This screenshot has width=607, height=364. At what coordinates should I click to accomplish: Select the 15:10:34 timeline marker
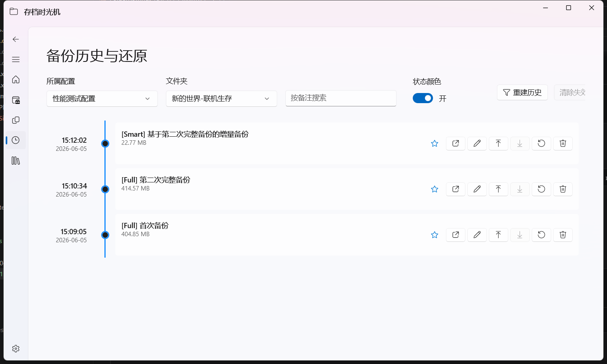tap(105, 189)
